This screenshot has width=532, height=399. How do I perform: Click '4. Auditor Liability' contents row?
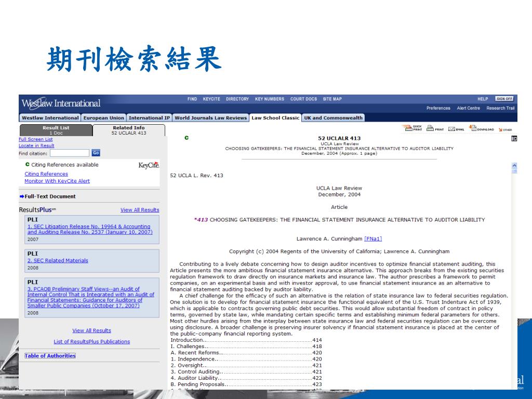tap(246, 378)
